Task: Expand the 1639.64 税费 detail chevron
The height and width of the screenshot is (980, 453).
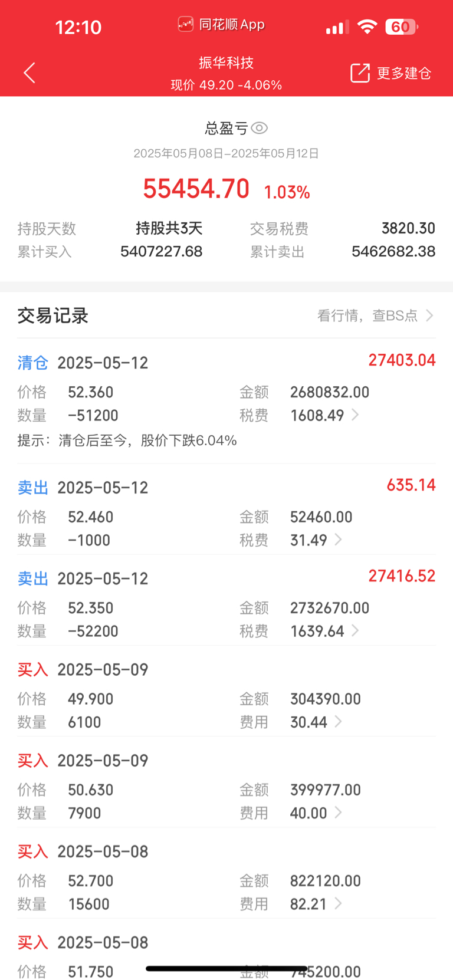Action: click(355, 631)
